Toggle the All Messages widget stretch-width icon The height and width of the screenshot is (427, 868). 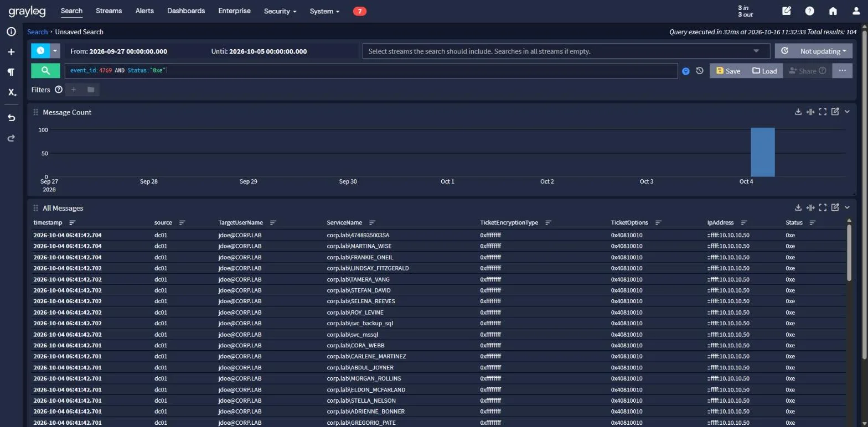[810, 207]
